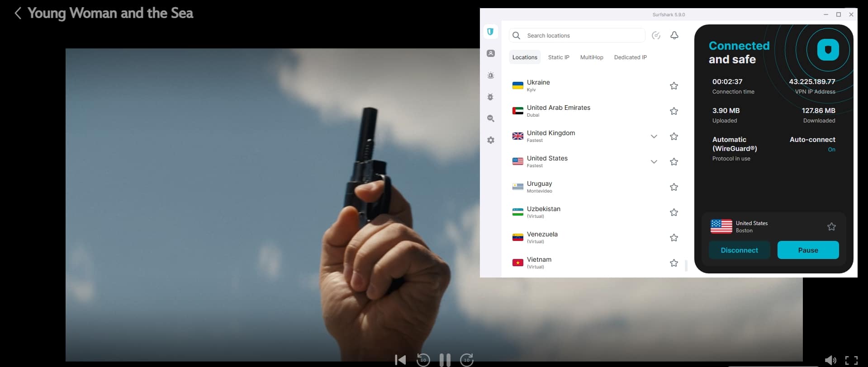Switch to the Static IP tab
The image size is (868, 367).
point(559,57)
